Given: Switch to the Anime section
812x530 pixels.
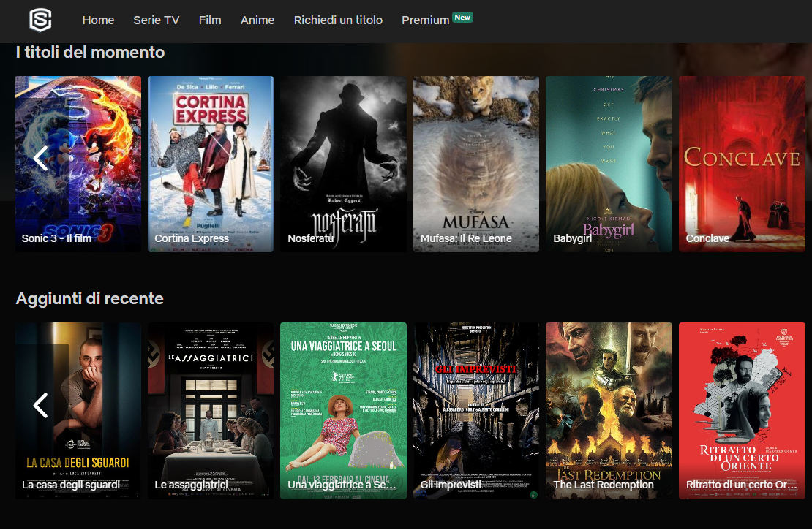Looking at the screenshot, I should click(x=257, y=20).
